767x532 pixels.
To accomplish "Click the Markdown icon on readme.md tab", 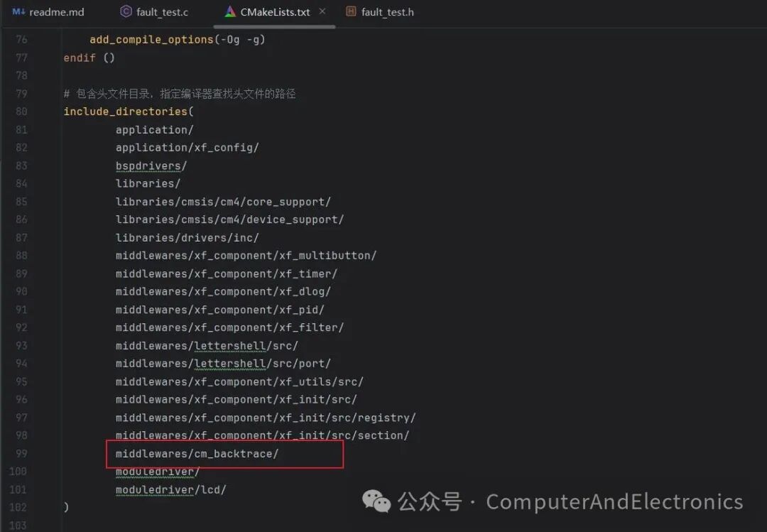I will click(x=18, y=11).
